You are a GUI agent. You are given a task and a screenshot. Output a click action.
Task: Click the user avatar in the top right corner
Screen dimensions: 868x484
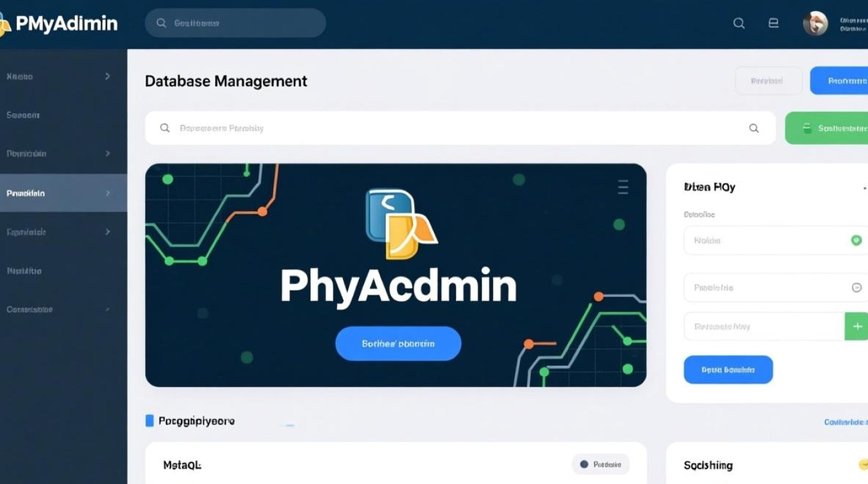(x=816, y=23)
